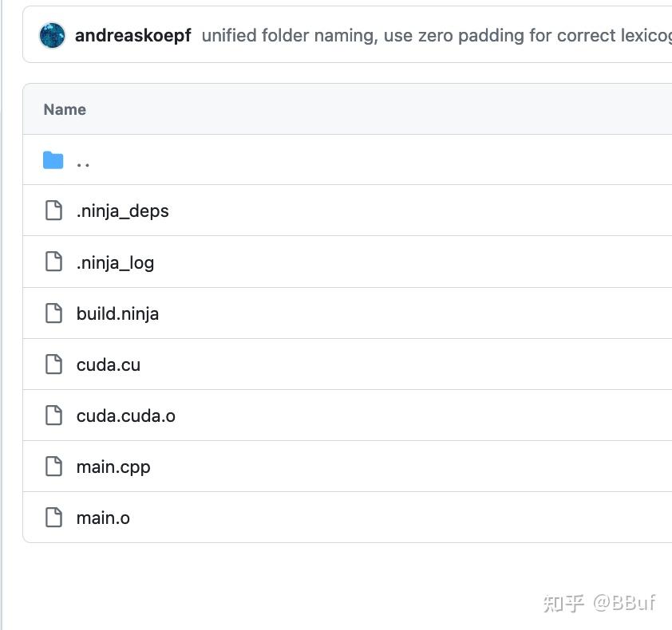
Task: Click the Name column header
Action: click(65, 109)
